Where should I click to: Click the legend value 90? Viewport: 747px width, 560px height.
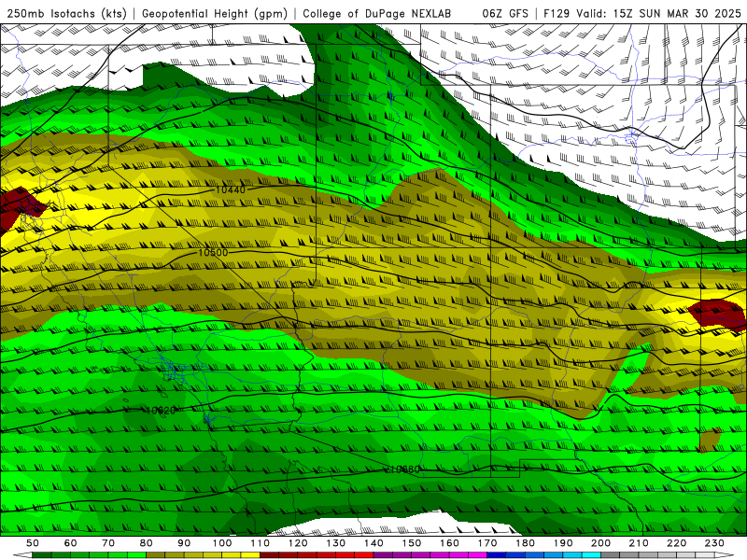point(184,543)
